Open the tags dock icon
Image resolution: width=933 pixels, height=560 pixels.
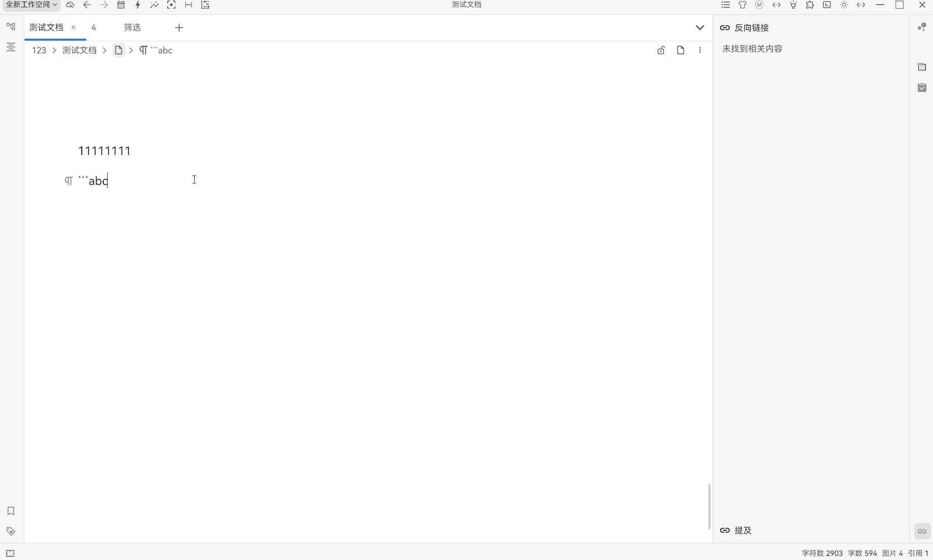(x=11, y=531)
